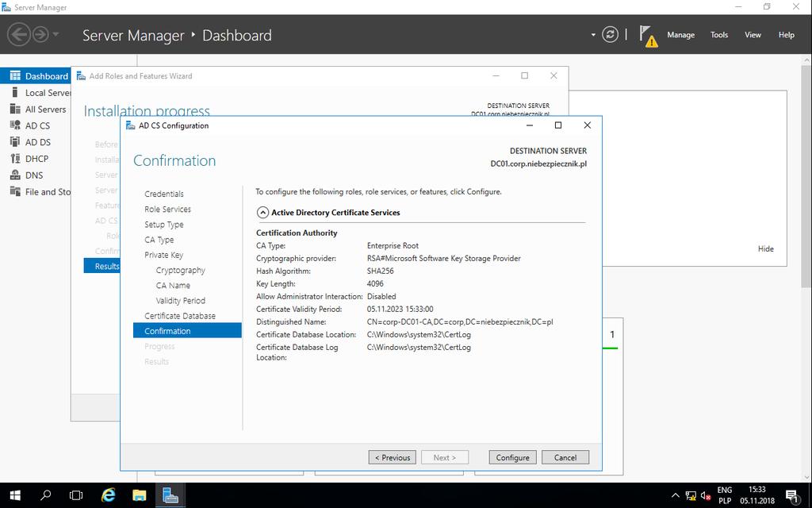Open the Action Center notification icon
812x508 pixels.
(x=792, y=496)
